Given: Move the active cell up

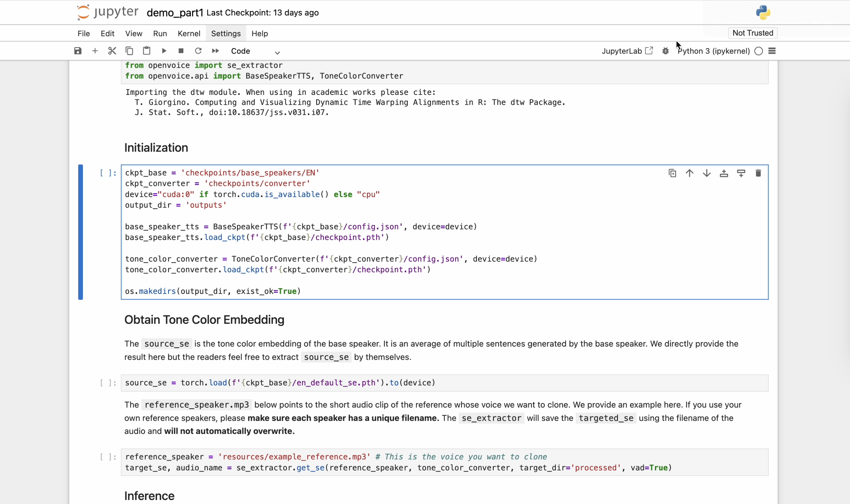Looking at the screenshot, I should [x=690, y=173].
